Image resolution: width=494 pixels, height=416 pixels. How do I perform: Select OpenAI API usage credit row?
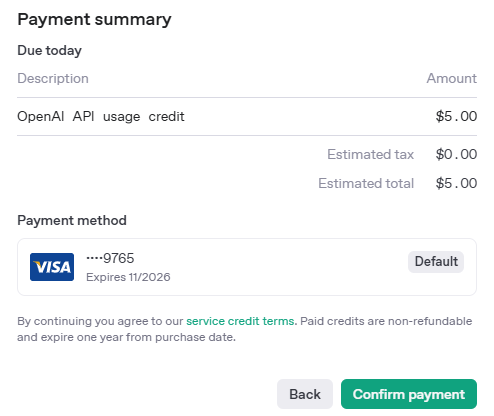coord(247,117)
